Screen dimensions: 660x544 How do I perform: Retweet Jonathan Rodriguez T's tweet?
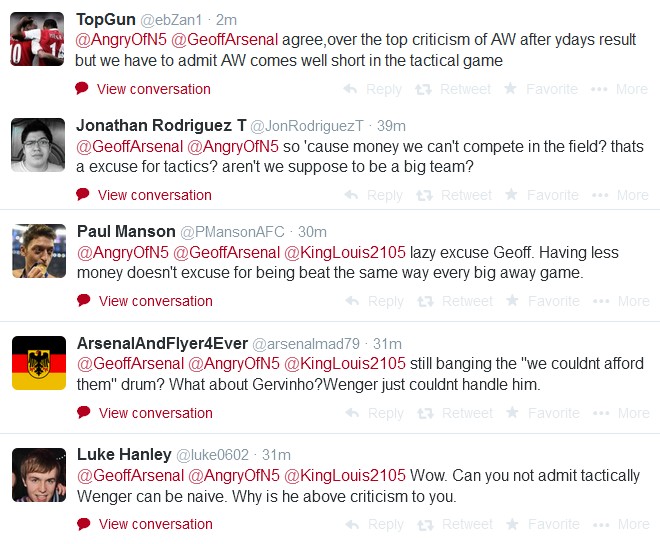[x=453, y=195]
